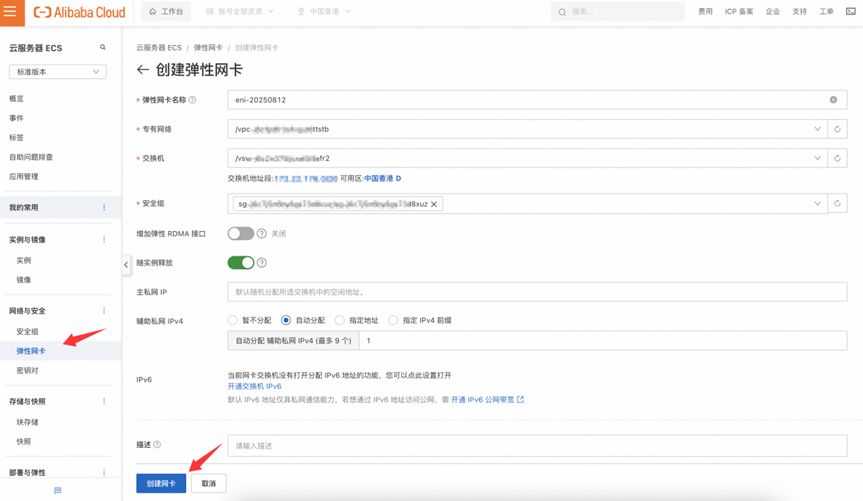This screenshot has width=863, height=501.
Task: Refresh the 安全组 list
Action: click(x=837, y=203)
